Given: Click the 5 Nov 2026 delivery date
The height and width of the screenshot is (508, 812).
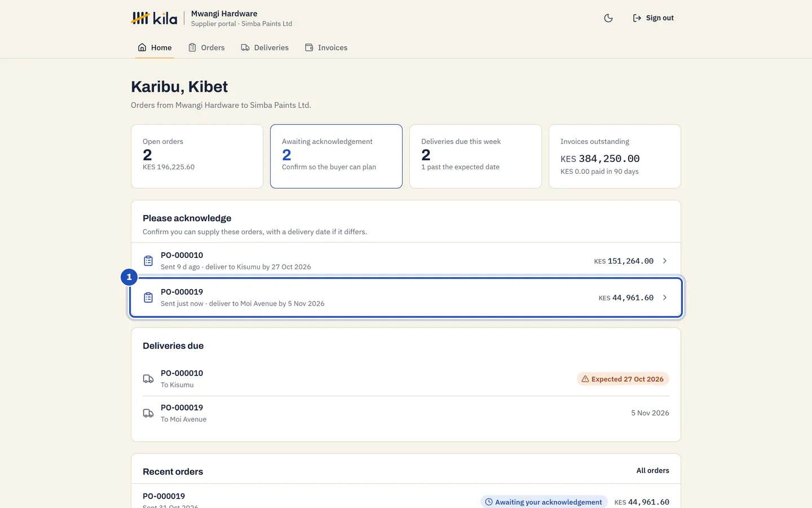Looking at the screenshot, I should [x=650, y=413].
